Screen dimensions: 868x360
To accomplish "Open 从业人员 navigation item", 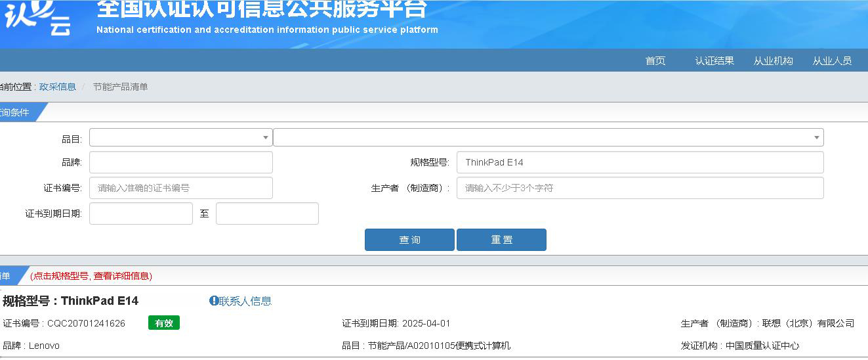I will click(x=832, y=60).
